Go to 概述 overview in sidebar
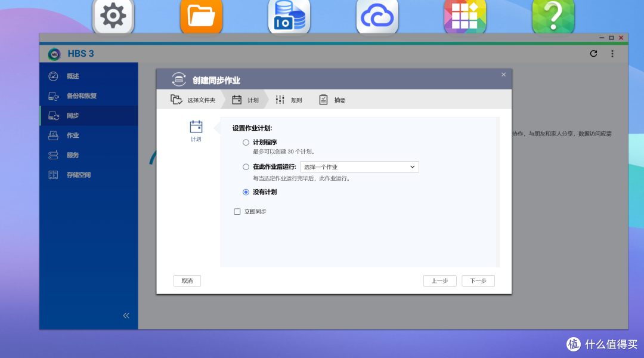 tap(89, 76)
